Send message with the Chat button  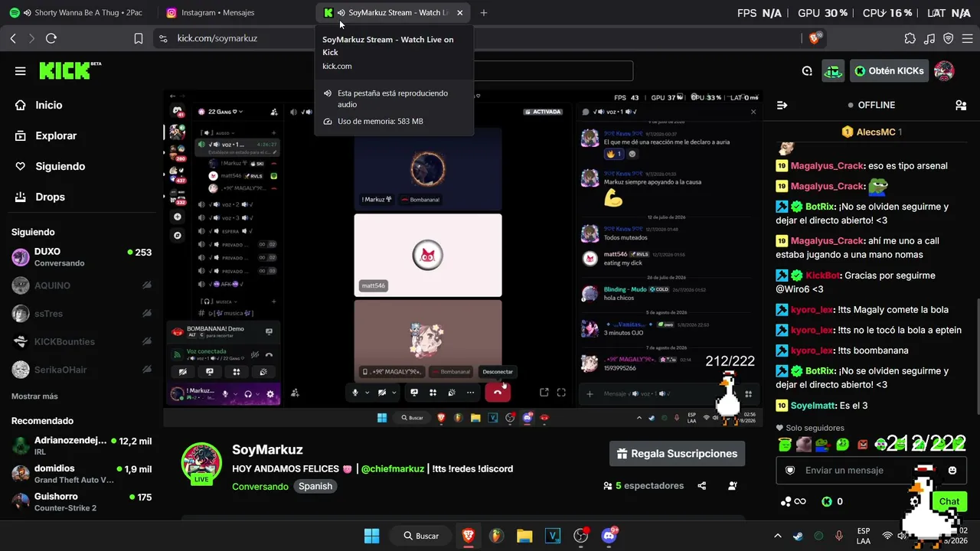(x=949, y=502)
